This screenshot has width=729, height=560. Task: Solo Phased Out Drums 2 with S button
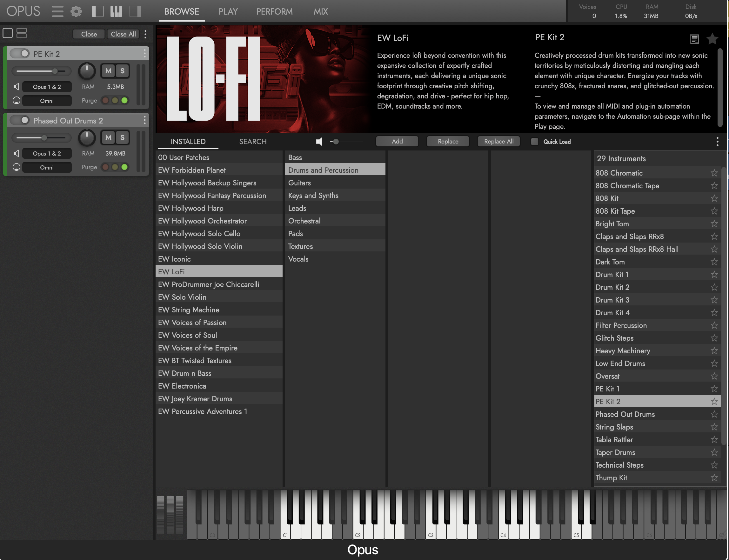tap(122, 137)
